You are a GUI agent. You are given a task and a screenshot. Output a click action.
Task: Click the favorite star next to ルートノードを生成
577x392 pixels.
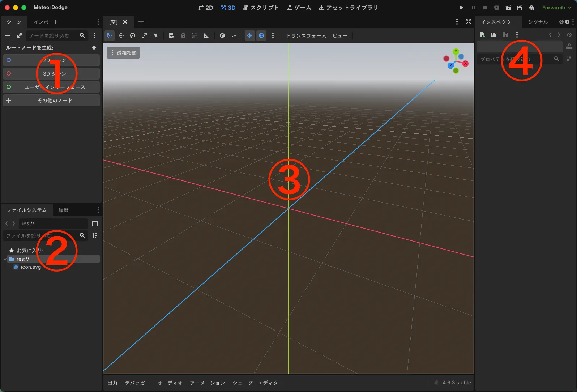[x=94, y=48]
